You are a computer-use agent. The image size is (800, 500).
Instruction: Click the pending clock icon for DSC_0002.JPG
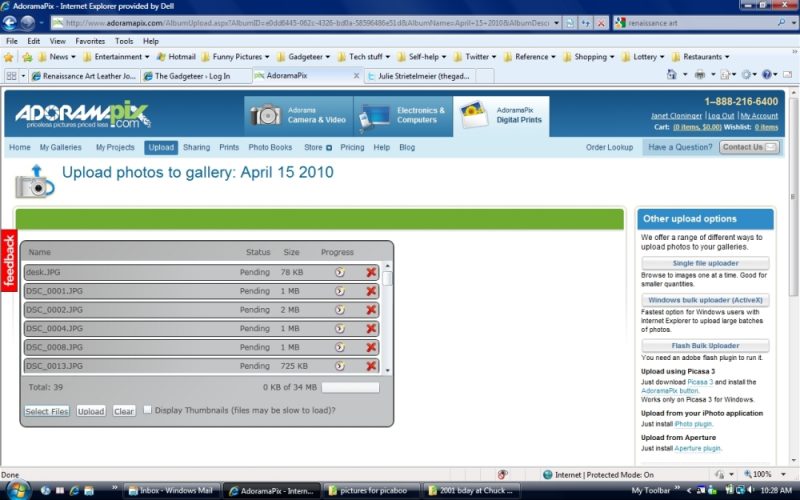tap(339, 310)
